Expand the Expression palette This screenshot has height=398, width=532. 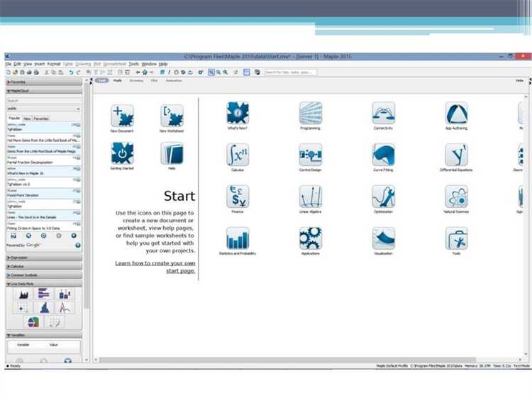click(x=44, y=258)
